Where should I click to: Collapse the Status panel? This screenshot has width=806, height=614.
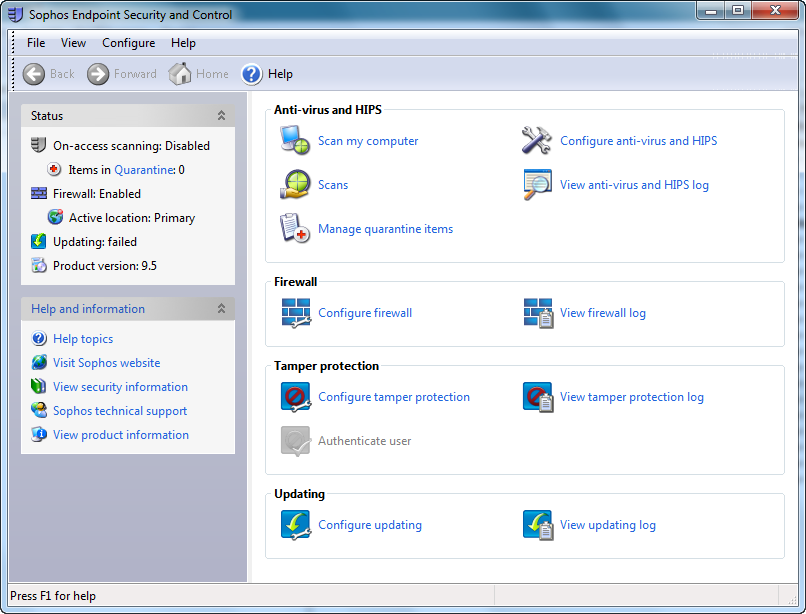click(221, 116)
